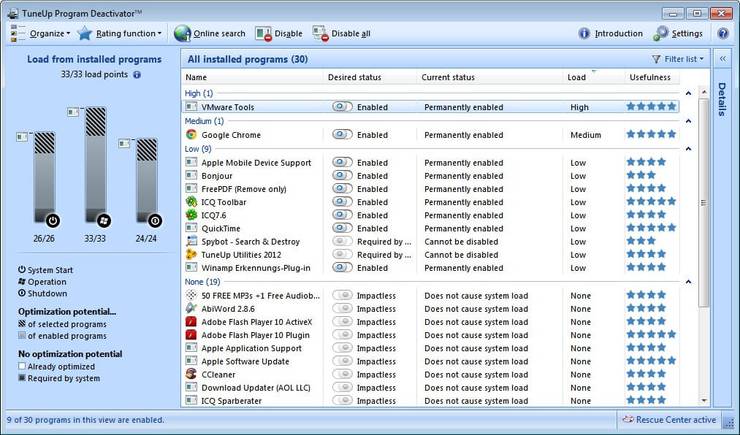The image size is (740, 435).
Task: Click the System Start power icon under bar
Action: 52,219
